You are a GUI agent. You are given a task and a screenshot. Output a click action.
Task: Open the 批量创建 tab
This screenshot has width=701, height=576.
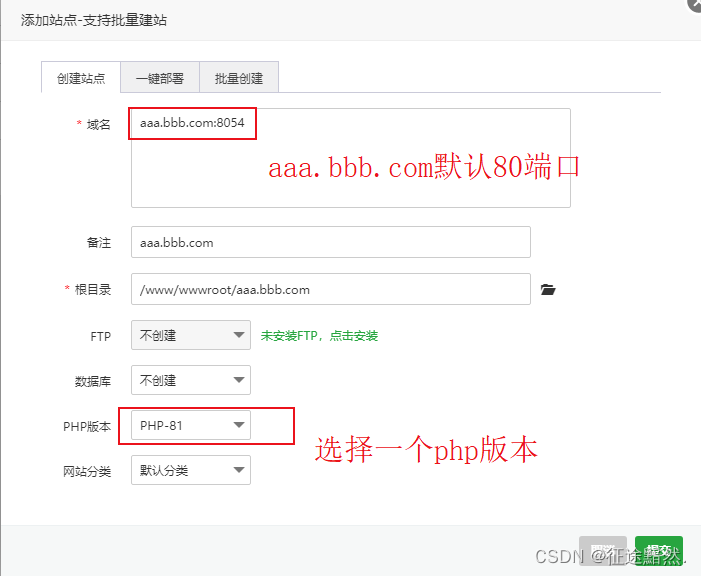(239, 77)
